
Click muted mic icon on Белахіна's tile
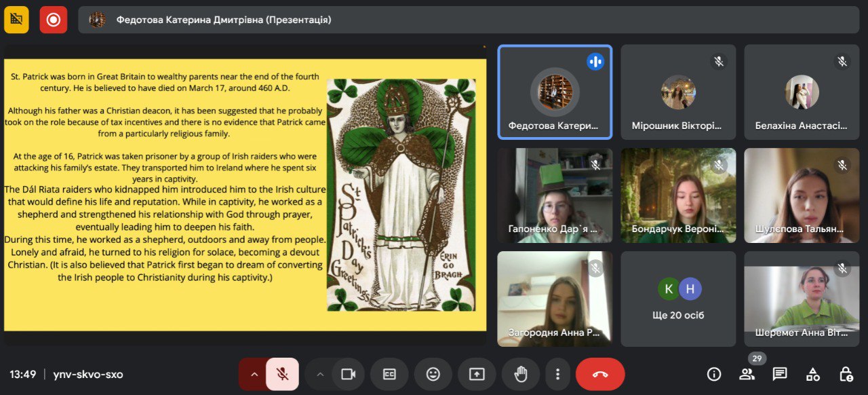tap(842, 62)
